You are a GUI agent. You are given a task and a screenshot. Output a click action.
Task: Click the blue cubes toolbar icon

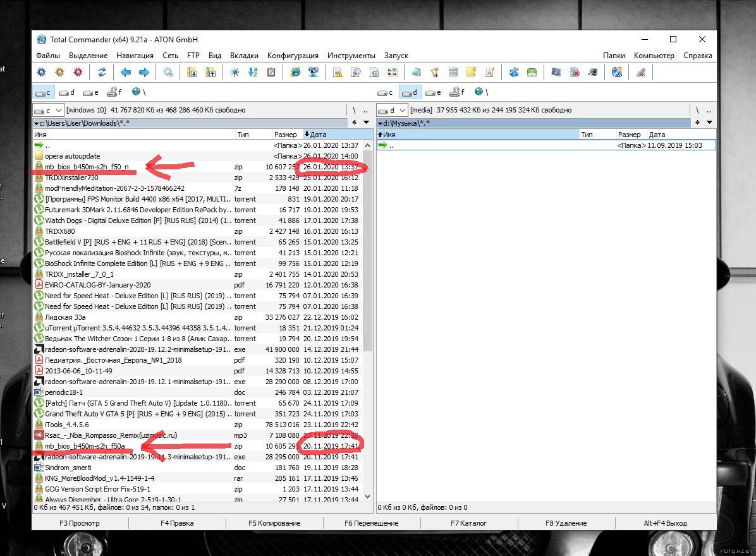click(514, 72)
